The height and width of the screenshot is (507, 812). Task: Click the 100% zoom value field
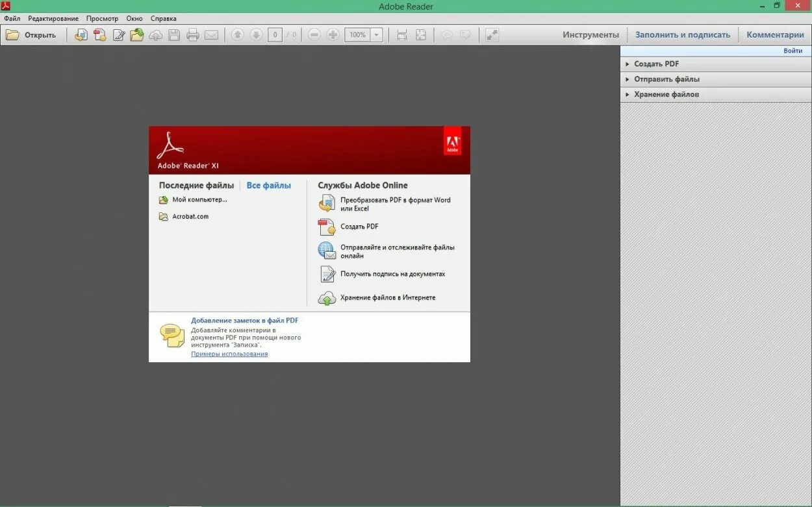[357, 35]
